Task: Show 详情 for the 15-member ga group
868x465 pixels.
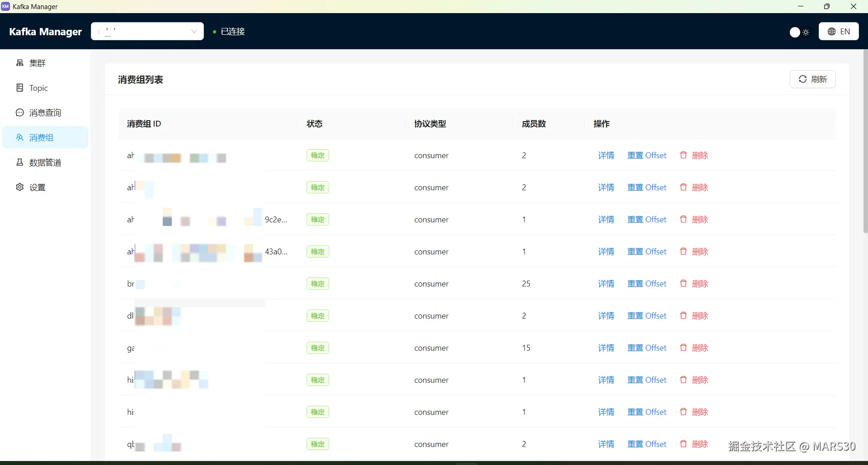Action: tap(606, 348)
